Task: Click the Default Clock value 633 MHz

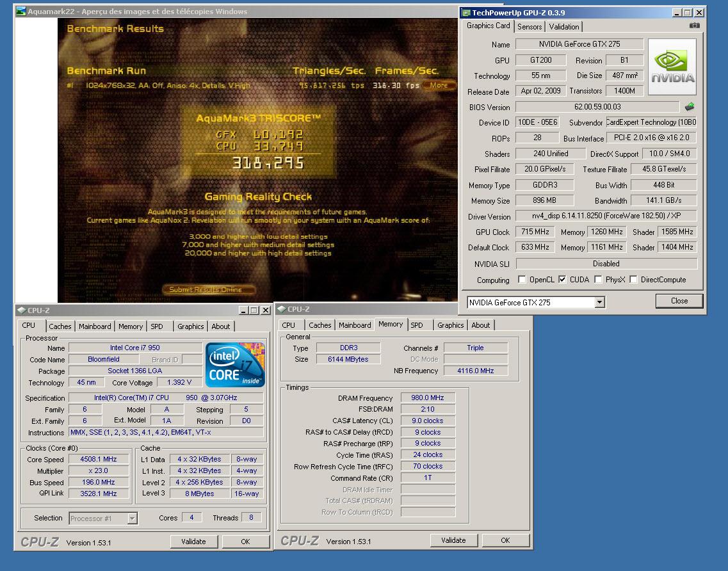Action: pyautogui.click(x=535, y=247)
